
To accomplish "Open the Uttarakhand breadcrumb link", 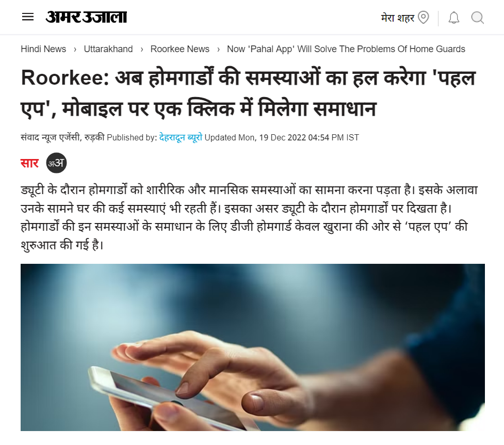I will pyautogui.click(x=108, y=49).
